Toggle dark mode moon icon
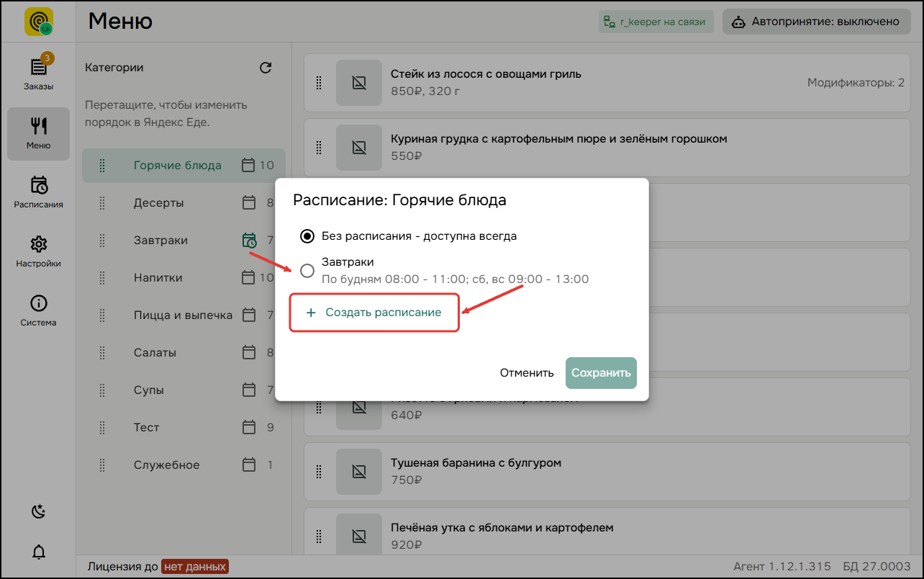Viewport: 924px width, 579px height. (x=39, y=511)
